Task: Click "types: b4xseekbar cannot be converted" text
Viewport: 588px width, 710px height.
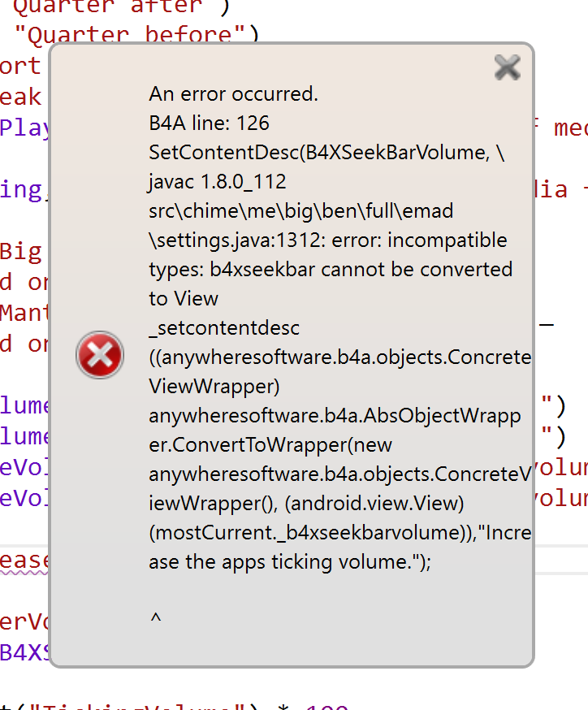Action: (x=331, y=270)
